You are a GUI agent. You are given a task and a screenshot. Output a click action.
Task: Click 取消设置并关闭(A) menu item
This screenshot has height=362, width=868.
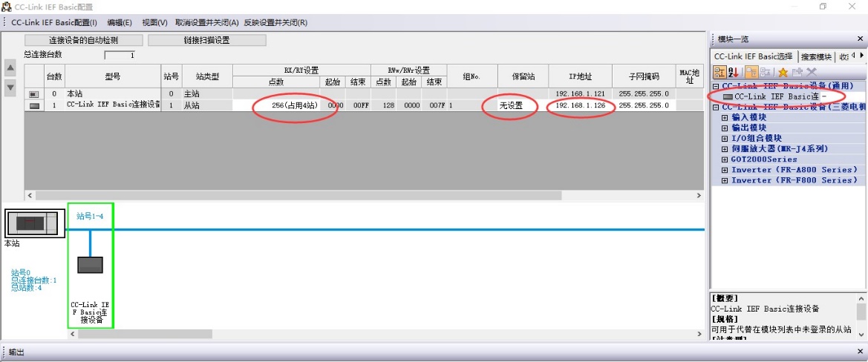[x=207, y=23]
